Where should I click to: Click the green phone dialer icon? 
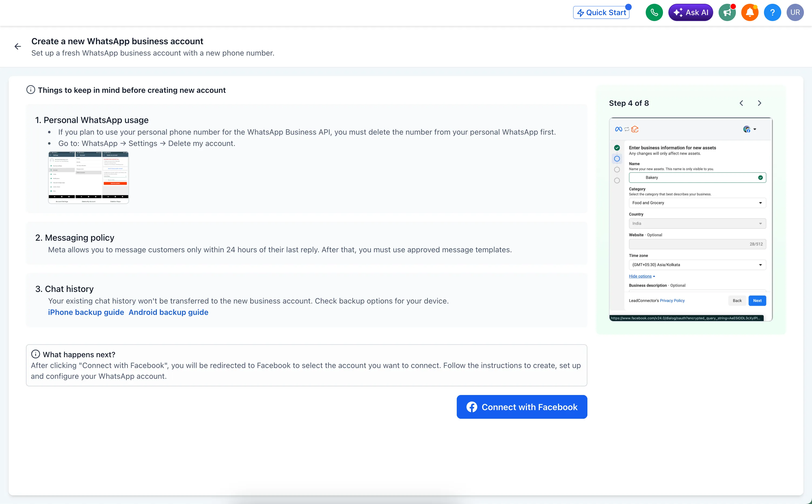pos(654,13)
